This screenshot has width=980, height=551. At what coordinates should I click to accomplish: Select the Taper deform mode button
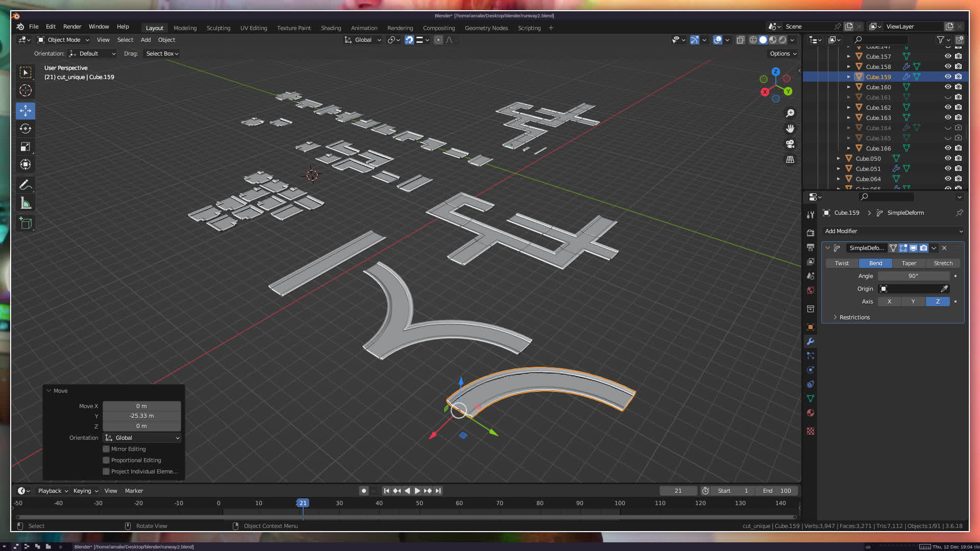tap(909, 263)
